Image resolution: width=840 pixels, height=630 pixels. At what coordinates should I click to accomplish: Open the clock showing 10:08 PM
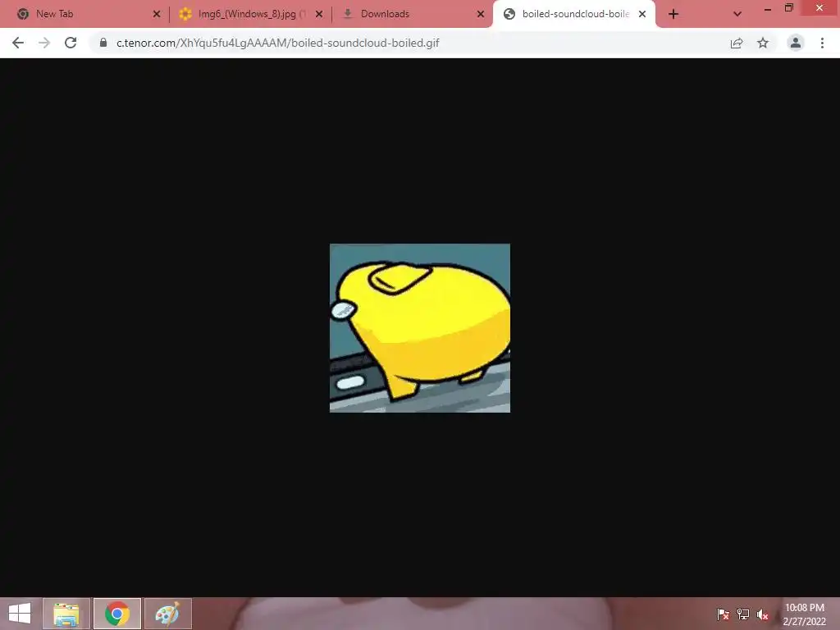(x=804, y=614)
